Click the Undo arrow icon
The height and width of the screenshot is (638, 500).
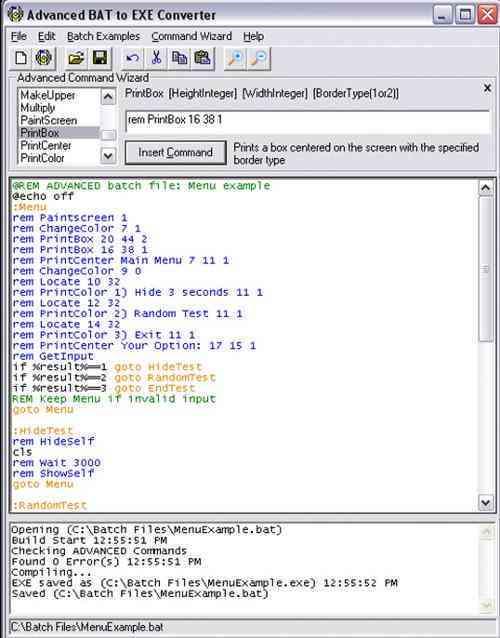click(132, 58)
